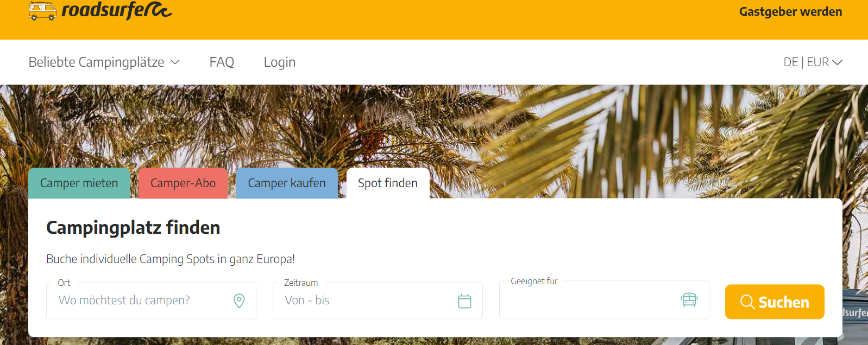Viewport: 868px width, 345px height.
Task: Click the roadsurfer camper van logo icon
Action: [x=43, y=11]
